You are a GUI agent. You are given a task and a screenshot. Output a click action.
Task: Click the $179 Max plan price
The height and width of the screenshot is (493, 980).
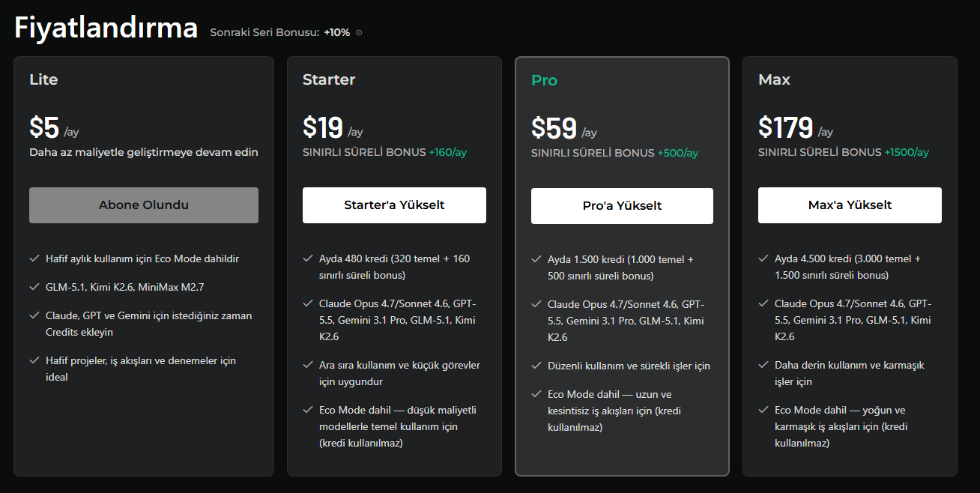(786, 127)
